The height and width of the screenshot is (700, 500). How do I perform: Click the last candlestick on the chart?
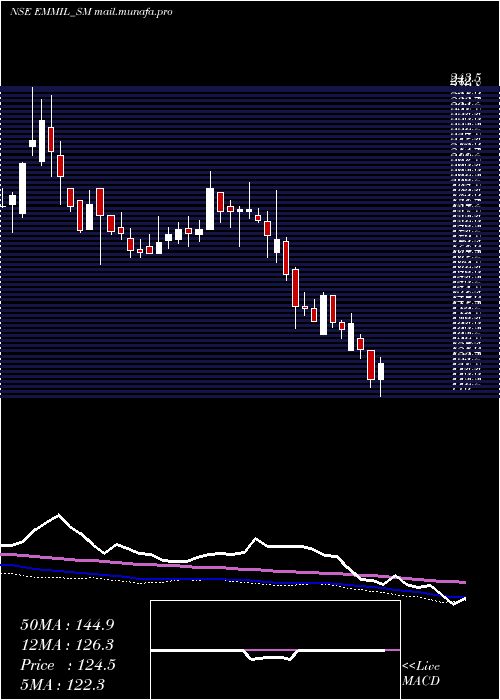381,371
